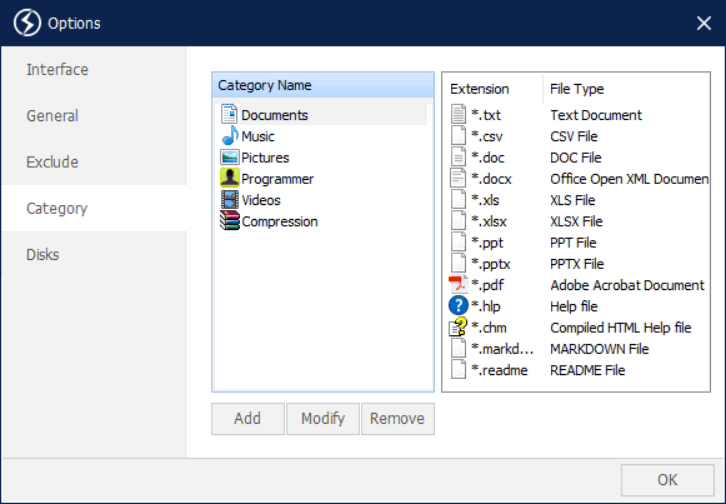The image size is (726, 504).
Task: Select the *.txt extension text
Action: pos(486,115)
